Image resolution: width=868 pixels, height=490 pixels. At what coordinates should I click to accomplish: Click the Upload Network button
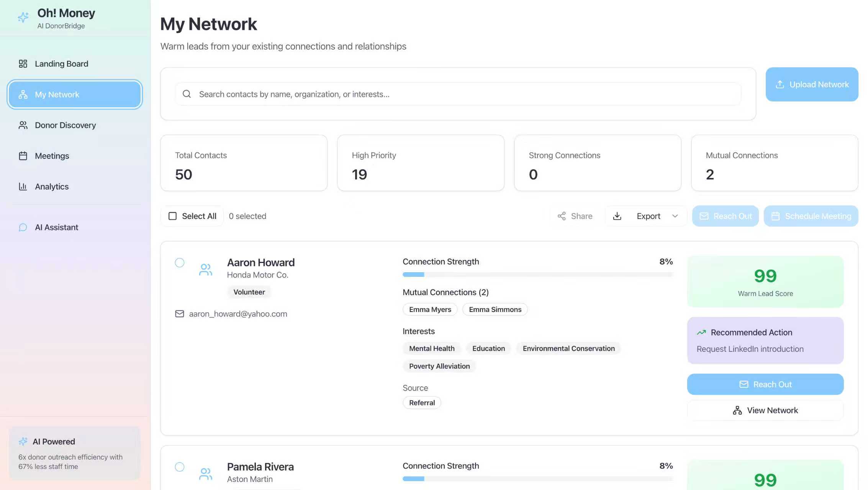click(812, 85)
